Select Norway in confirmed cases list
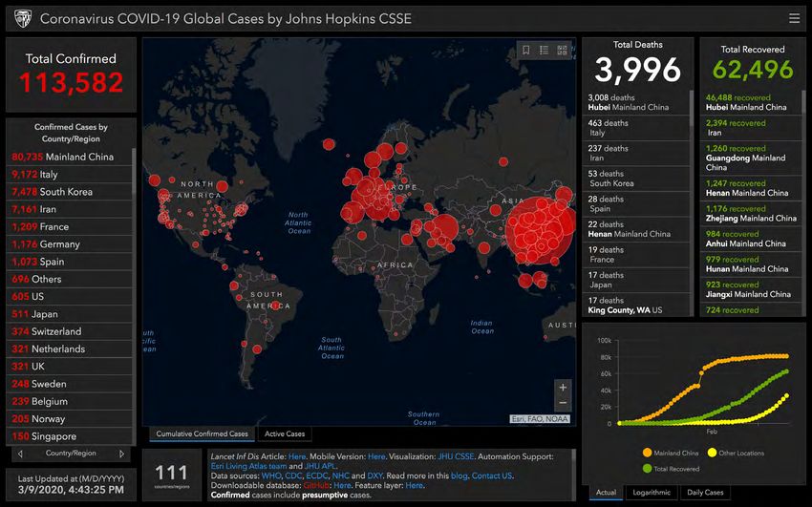This screenshot has width=812, height=507. pyautogui.click(x=70, y=419)
